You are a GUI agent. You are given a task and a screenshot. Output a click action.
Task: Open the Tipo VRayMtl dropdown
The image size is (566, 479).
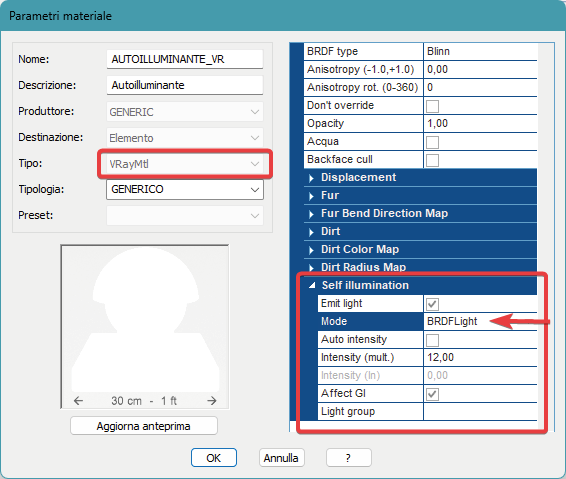pos(185,164)
